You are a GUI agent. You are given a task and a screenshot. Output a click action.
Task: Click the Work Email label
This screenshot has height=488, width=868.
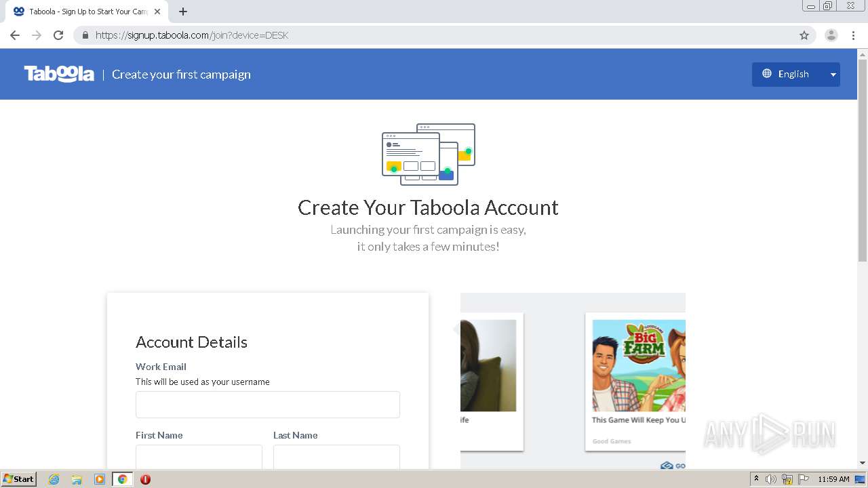(161, 367)
